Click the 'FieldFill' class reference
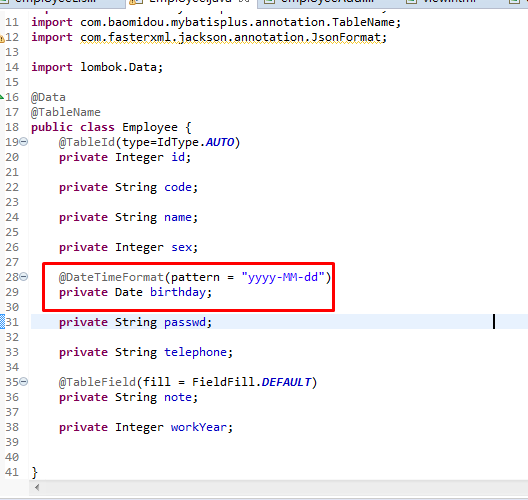The image size is (528, 500). point(223,382)
